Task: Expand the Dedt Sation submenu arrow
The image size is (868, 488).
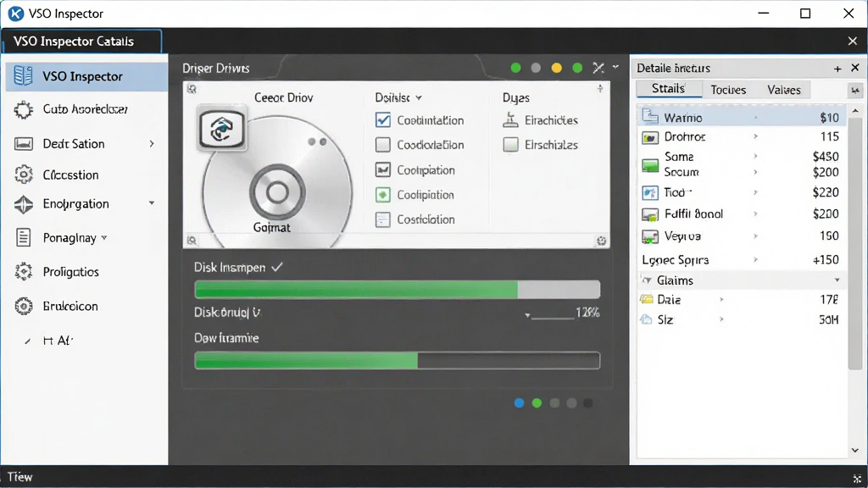Action: coord(152,144)
